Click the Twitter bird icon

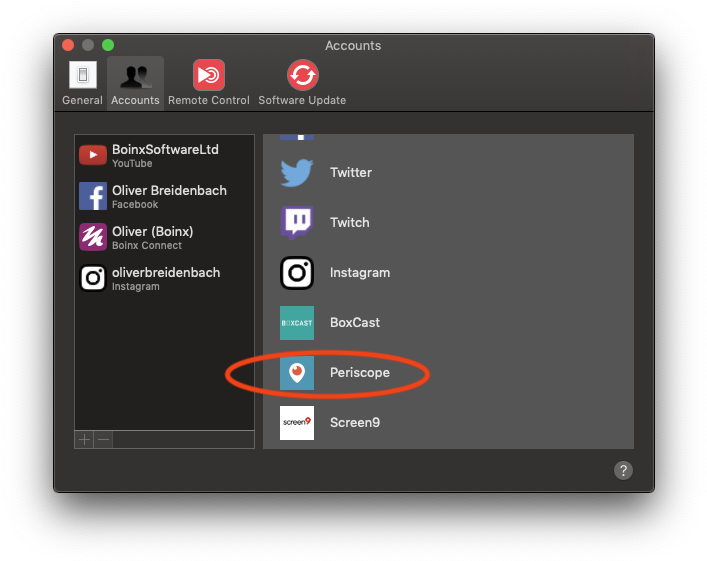(x=297, y=172)
